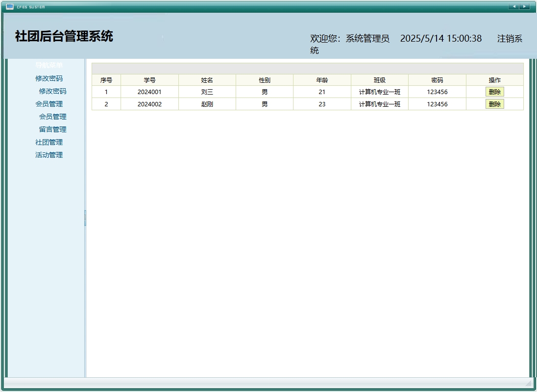Open the 留言管理 submenu item
537x392 pixels.
[x=52, y=129]
